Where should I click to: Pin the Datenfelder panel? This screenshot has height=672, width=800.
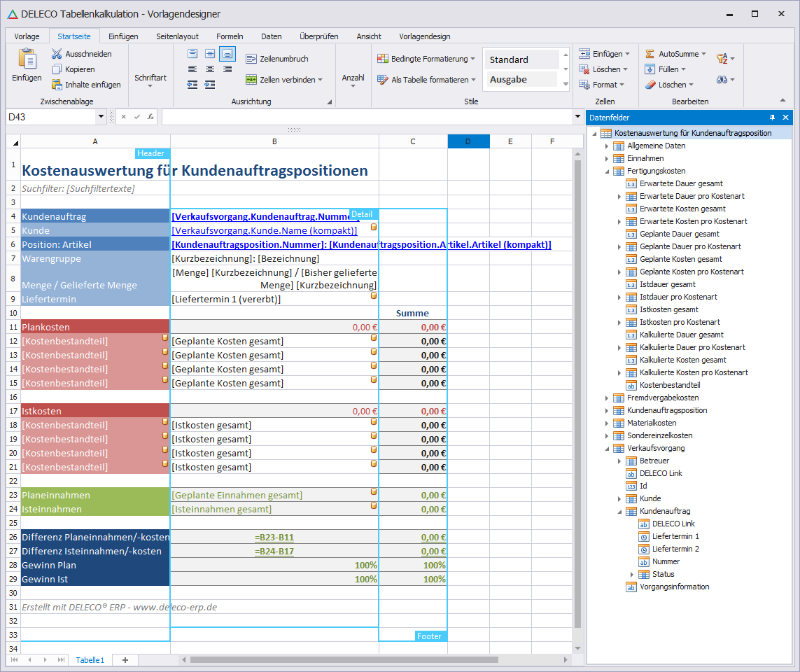[772, 118]
